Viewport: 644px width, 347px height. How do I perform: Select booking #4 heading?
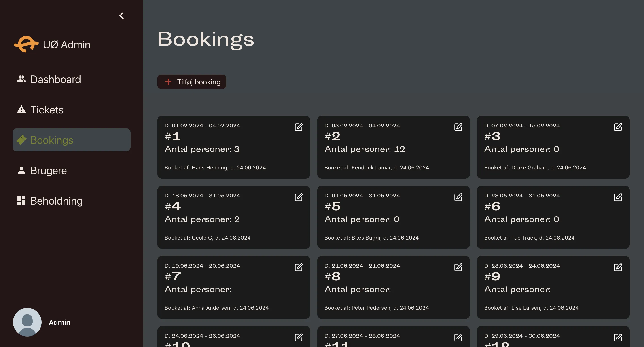coord(173,207)
